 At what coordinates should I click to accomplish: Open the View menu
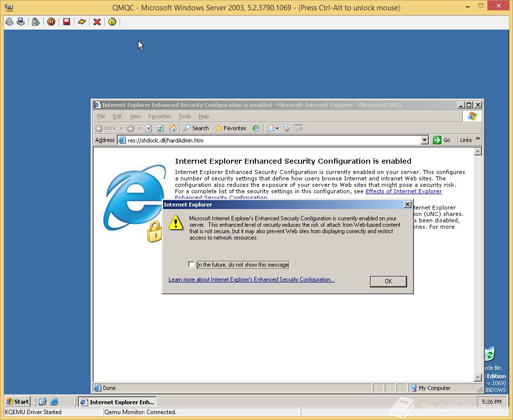[135, 116]
